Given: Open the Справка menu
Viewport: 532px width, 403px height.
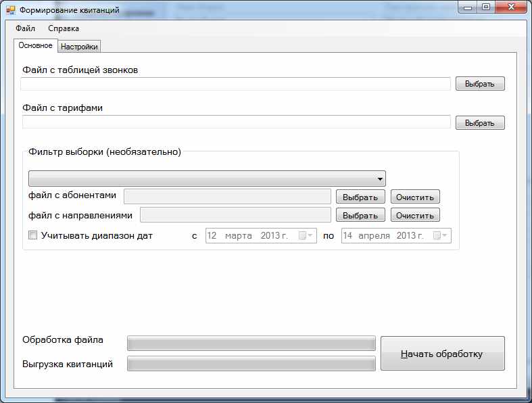Looking at the screenshot, I should [64, 28].
